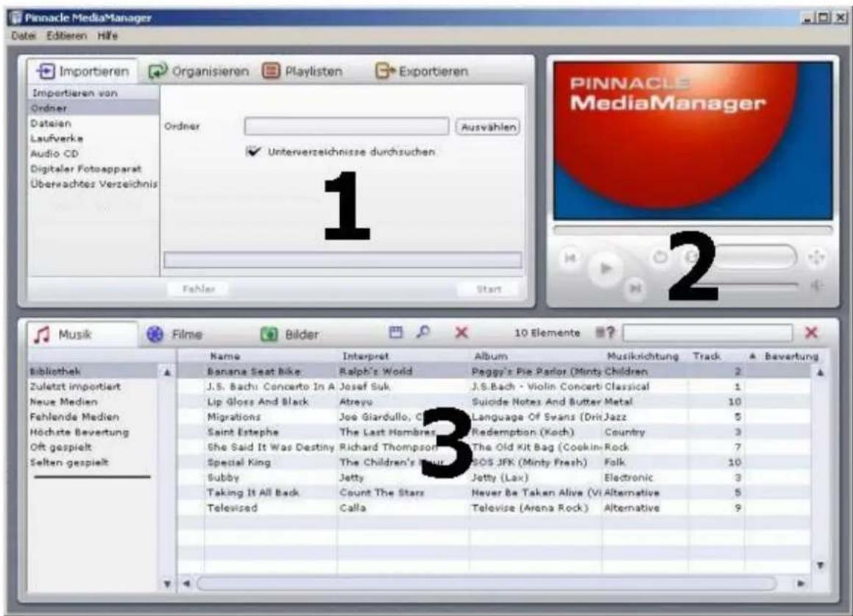The image size is (853, 616).
Task: Select Laufwerke import source
Action: click(93, 139)
